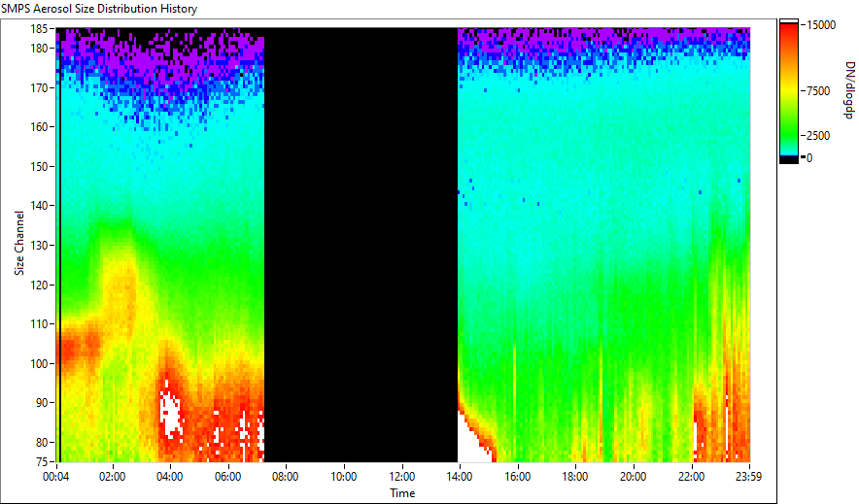
Task: Click the 23:59 time axis label
Action: 748,477
